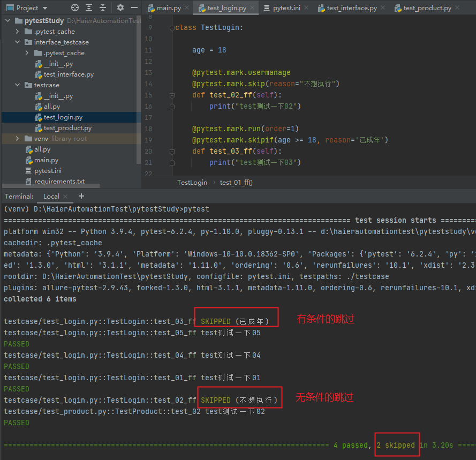Click the Python file icon of test_login.py row
This screenshot has width=476, height=460.
(x=38, y=117)
